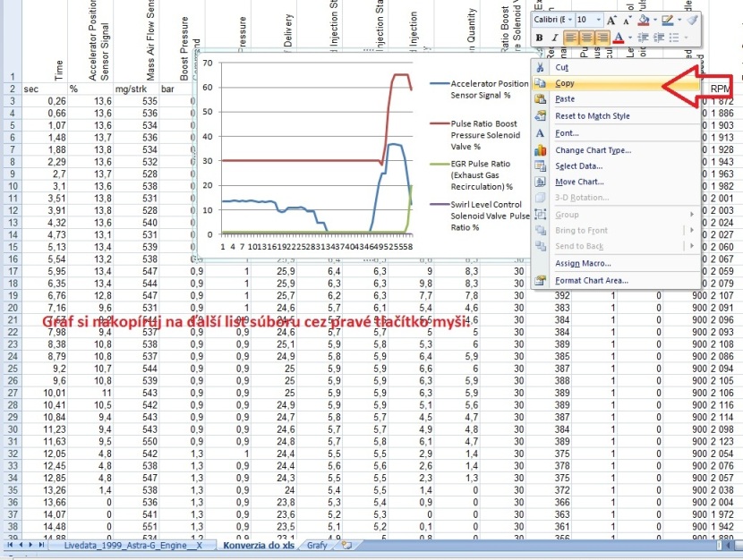Viewport: 743px width, 560px height.
Task: Click the Insert Worksheet tab icon
Action: tap(345, 544)
